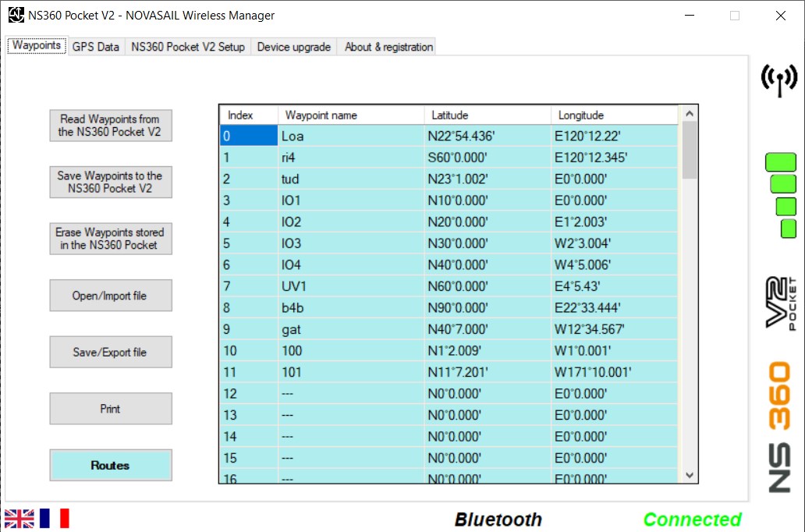This screenshot has height=532, width=805.
Task: Select waypoint name cell '100'
Action: coord(351,351)
